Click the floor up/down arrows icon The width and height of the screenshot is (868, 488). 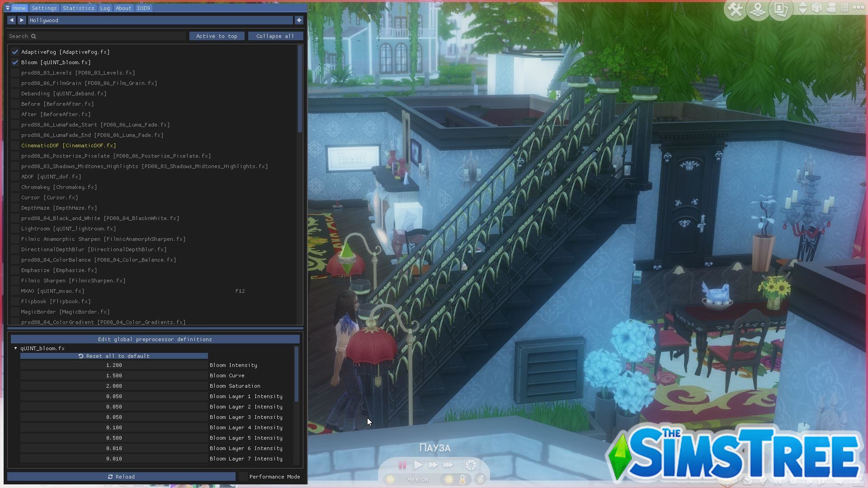click(x=802, y=8)
